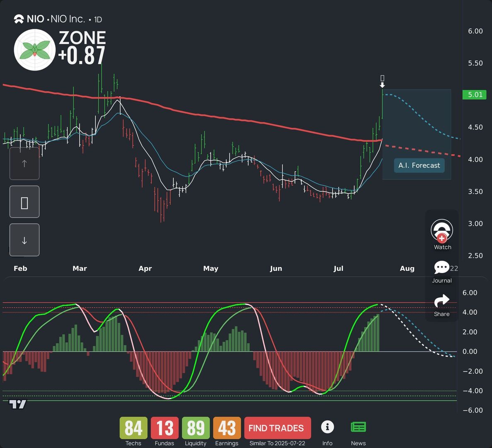Click the May month label on axis
Screen dimensions: 492x448
click(x=211, y=268)
